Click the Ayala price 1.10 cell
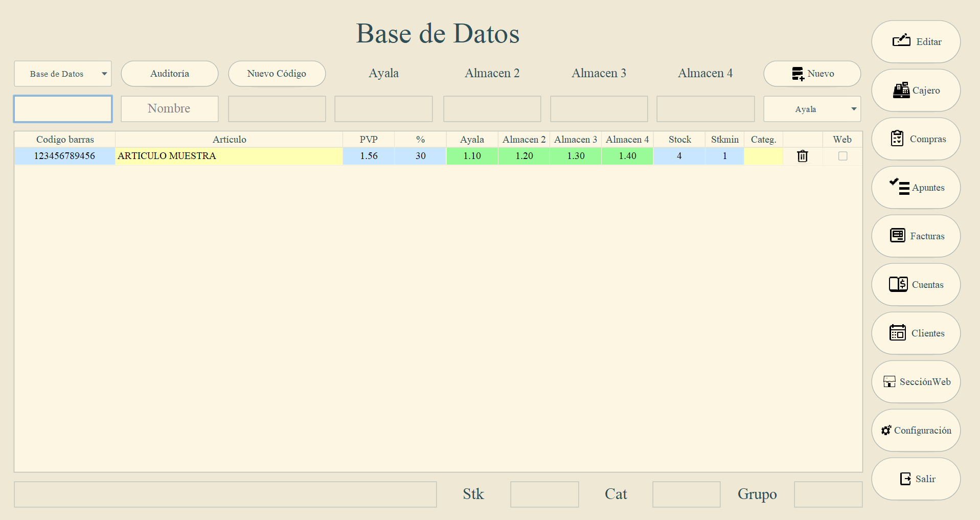 coord(472,156)
